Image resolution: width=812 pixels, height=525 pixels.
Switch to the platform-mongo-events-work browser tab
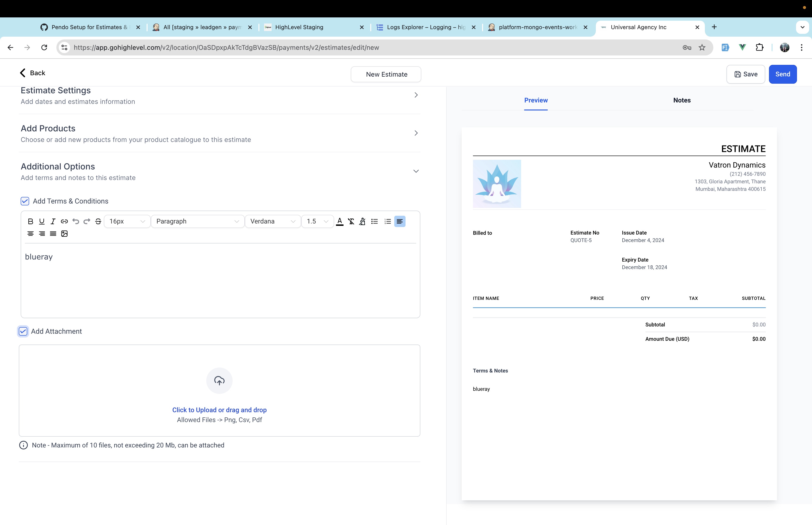pyautogui.click(x=538, y=27)
